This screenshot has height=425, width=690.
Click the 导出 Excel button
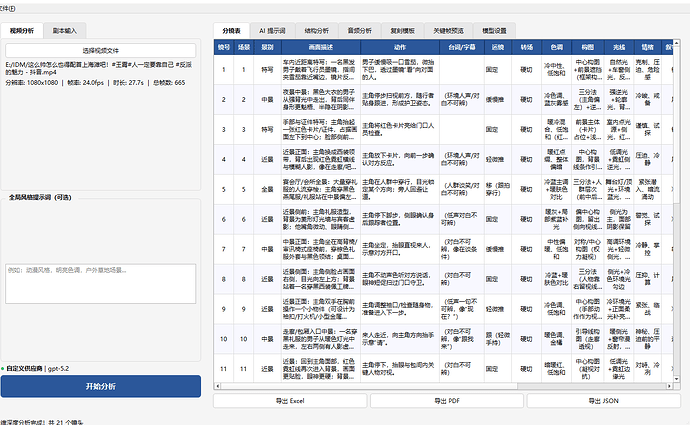coord(290,401)
